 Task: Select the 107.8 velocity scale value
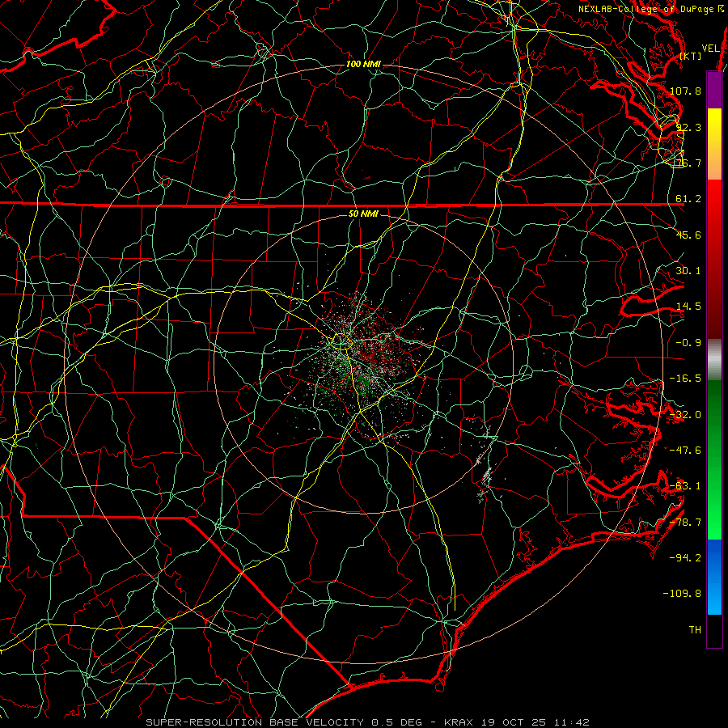pyautogui.click(x=686, y=91)
